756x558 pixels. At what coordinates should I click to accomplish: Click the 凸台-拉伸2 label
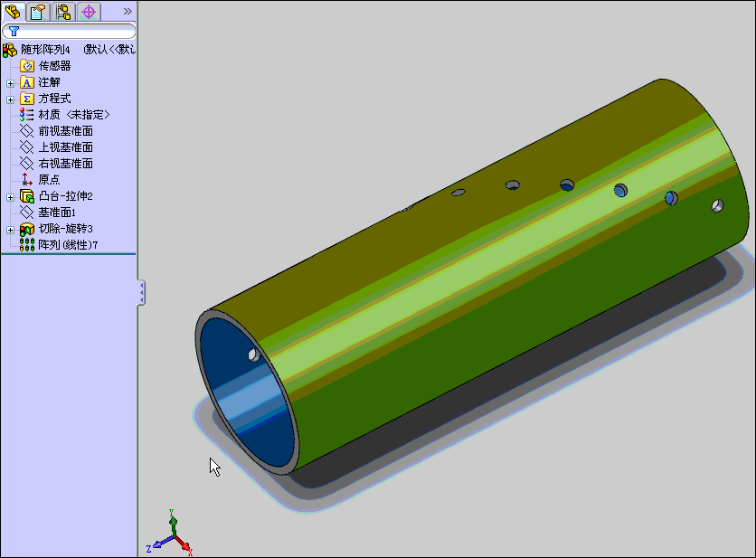click(66, 196)
